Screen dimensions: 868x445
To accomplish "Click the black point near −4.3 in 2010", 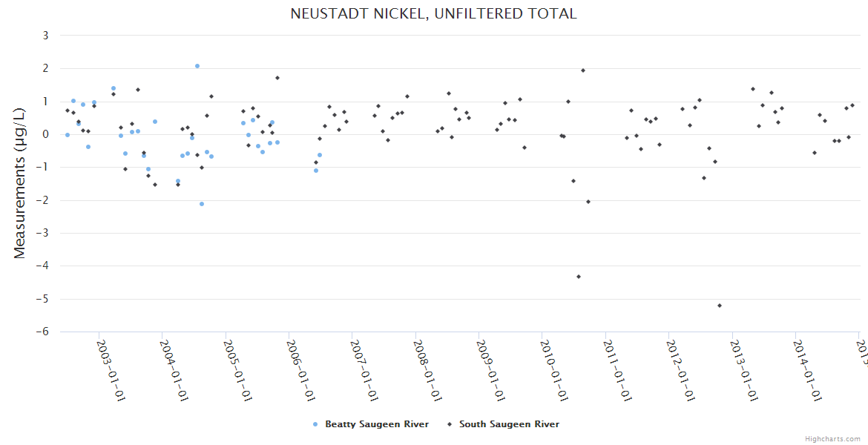I will [x=579, y=277].
